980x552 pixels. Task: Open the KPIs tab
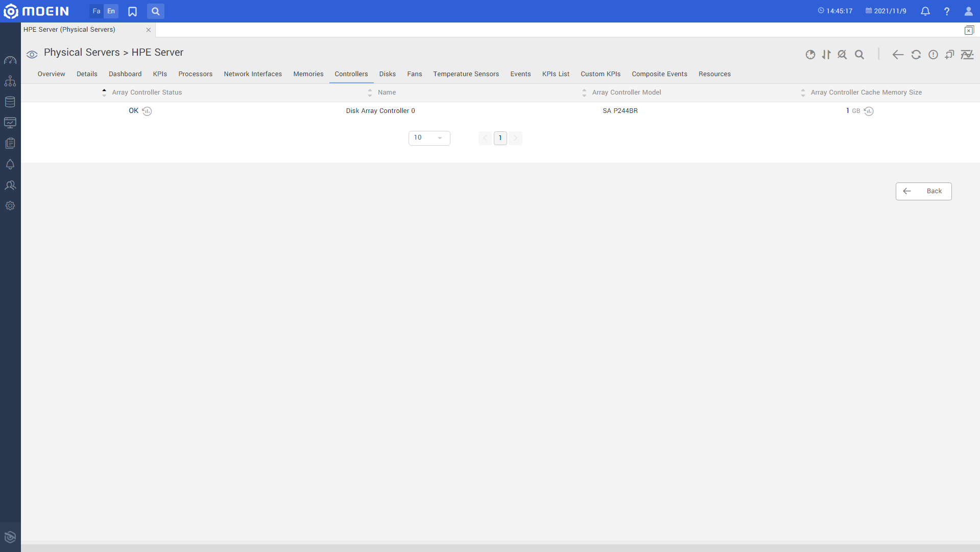pyautogui.click(x=160, y=74)
